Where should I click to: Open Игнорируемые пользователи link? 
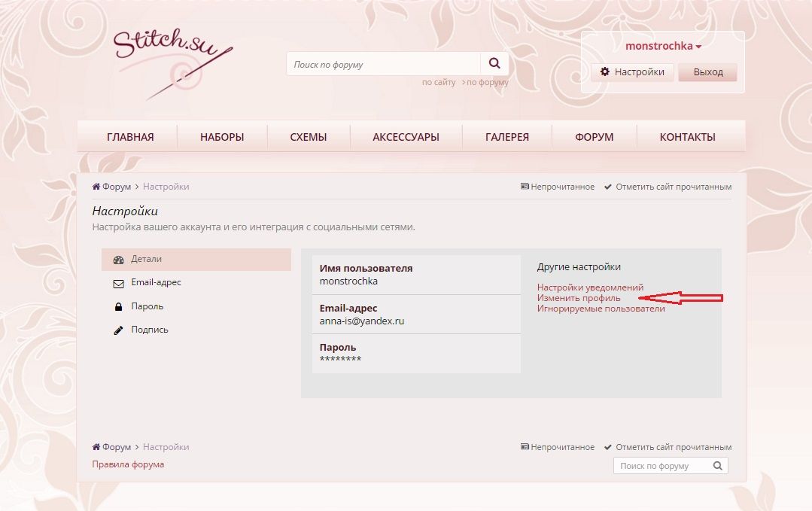pos(601,309)
